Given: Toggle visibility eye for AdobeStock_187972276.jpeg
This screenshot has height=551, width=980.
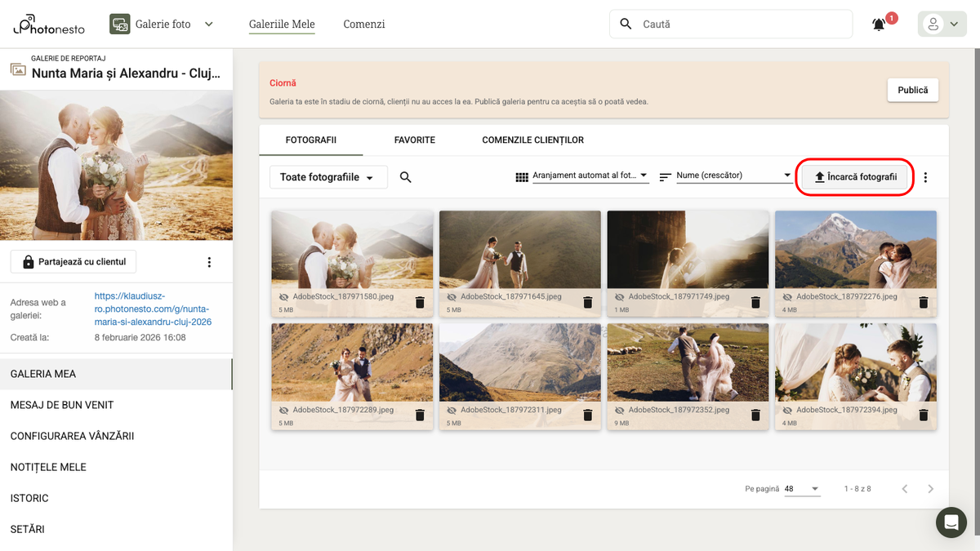Looking at the screenshot, I should [x=787, y=297].
